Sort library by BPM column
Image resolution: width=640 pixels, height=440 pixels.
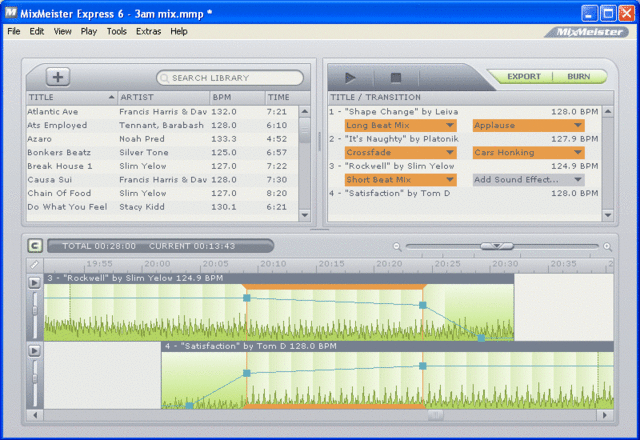click(238, 97)
